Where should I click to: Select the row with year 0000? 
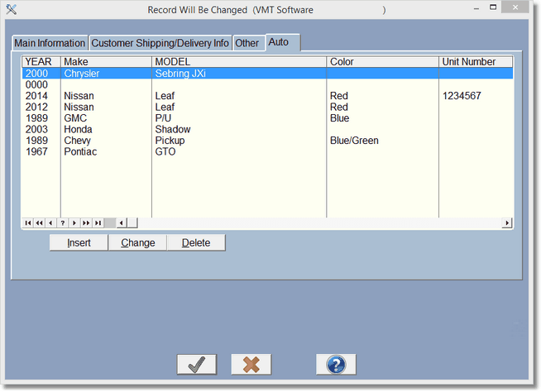[x=267, y=84]
